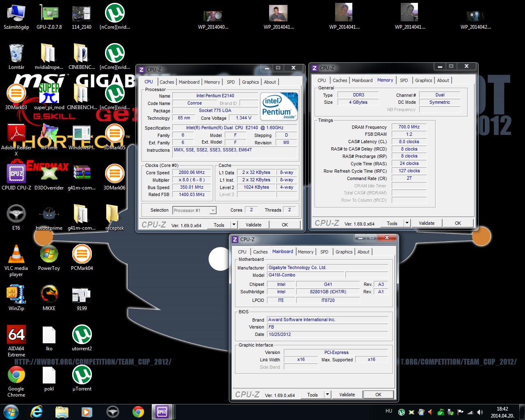Image resolution: width=525 pixels, height=420 pixels.
Task: Click OK in CPU window
Action: click(285, 225)
